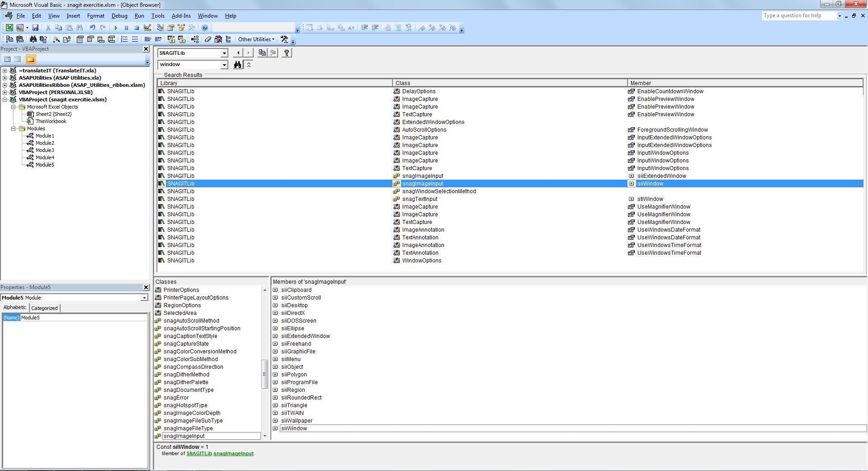The height and width of the screenshot is (471, 868).
Task: Expand the translateIT project node
Action: pos(5,71)
